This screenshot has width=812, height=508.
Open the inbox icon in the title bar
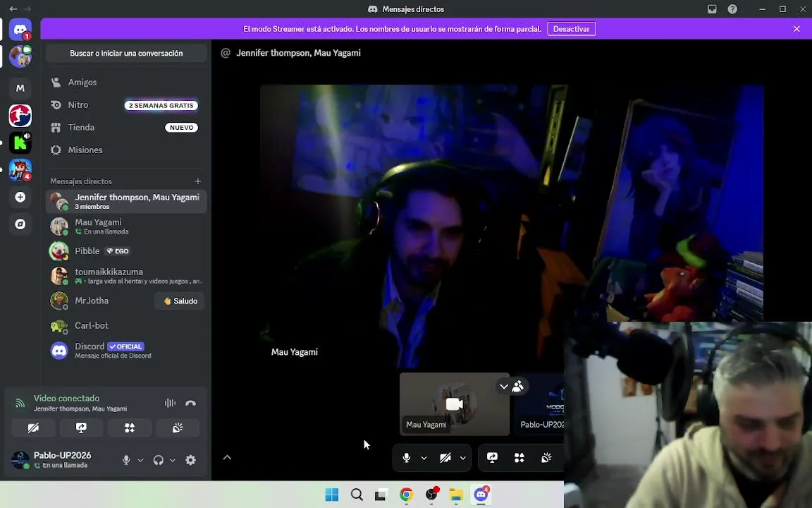pos(712,8)
